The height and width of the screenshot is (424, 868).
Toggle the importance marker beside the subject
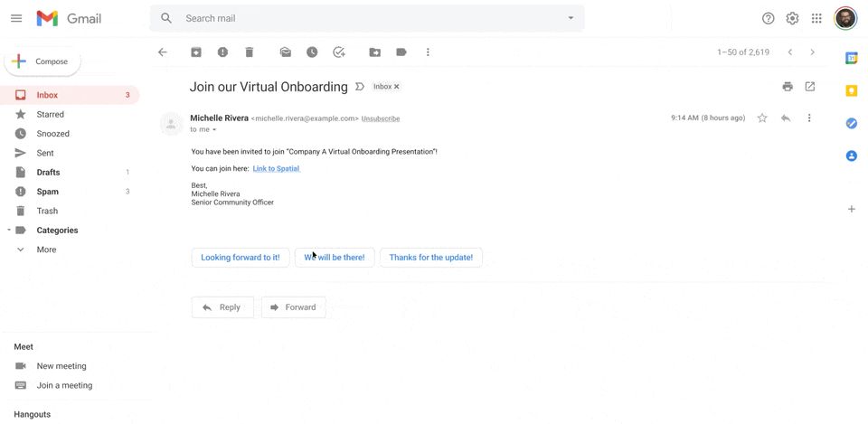coord(360,87)
